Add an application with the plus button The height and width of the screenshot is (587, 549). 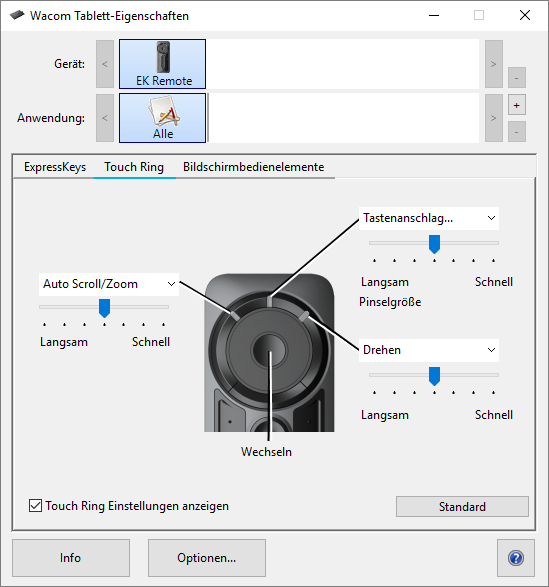pos(517,105)
